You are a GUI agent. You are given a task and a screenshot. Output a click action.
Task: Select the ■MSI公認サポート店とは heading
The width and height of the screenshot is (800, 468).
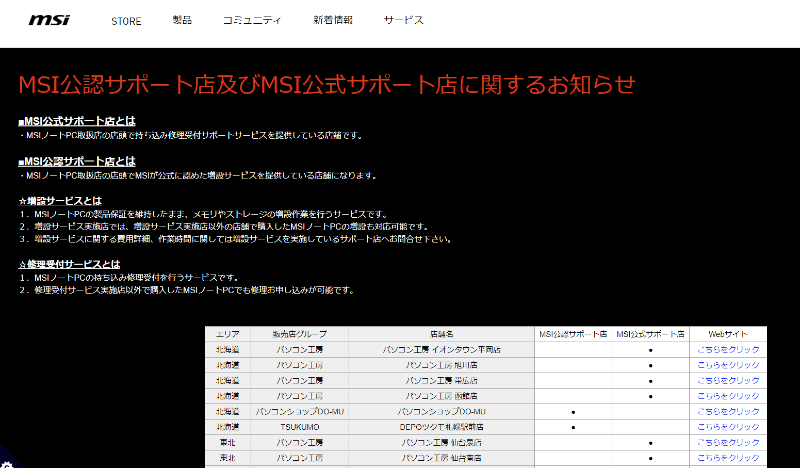coord(77,161)
